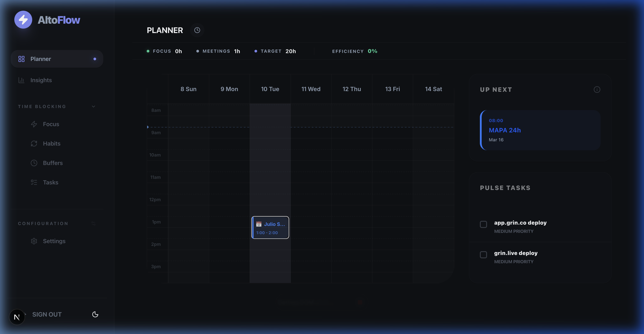Switch to the Insights section

pyautogui.click(x=41, y=80)
